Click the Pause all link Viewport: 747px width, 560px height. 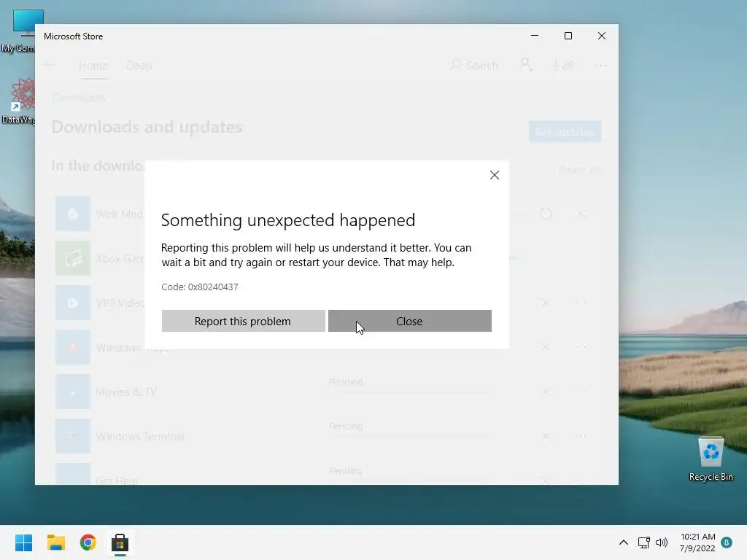[580, 169]
